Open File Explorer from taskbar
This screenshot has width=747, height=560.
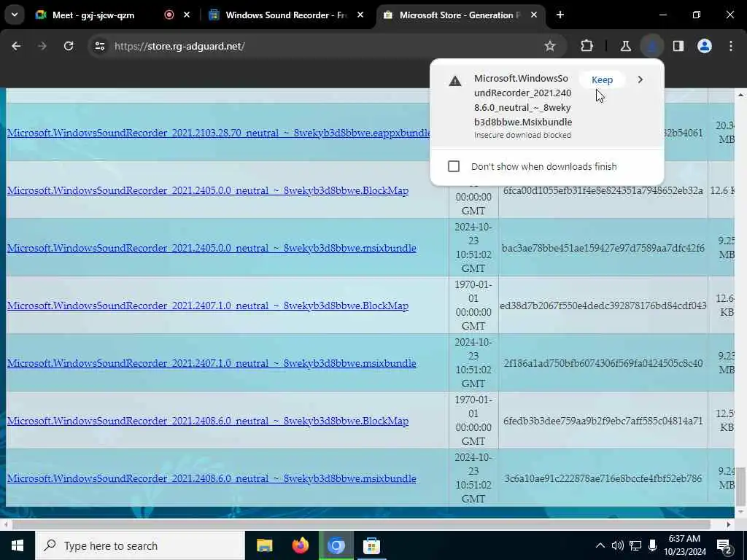264,545
